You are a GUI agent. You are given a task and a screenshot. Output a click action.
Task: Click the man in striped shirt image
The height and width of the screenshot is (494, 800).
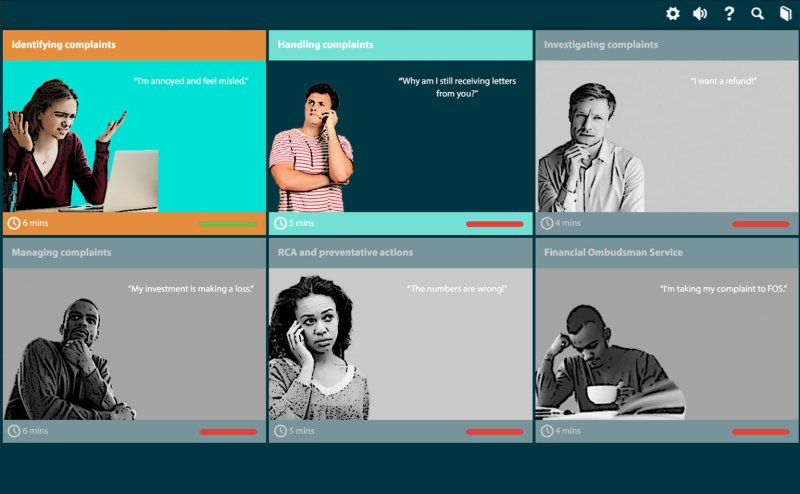point(311,147)
